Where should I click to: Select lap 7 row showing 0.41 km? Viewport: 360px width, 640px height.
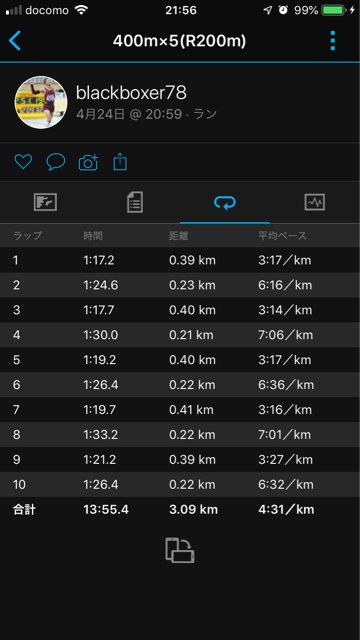coord(180,409)
